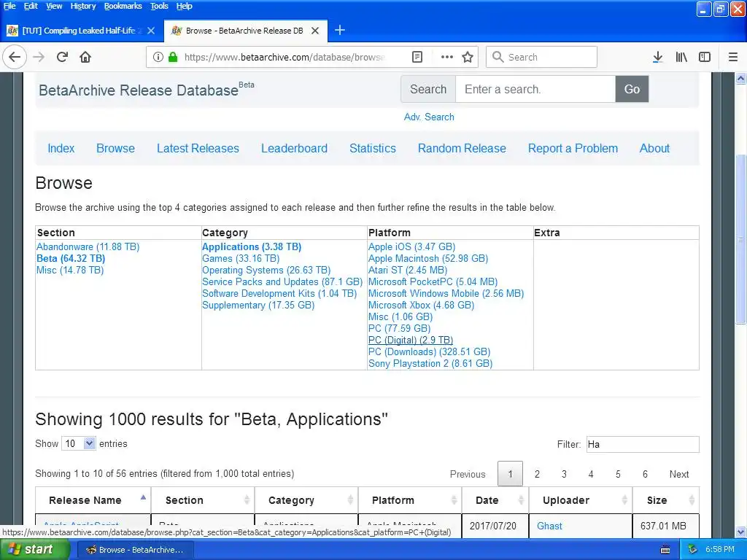Open the History menu
This screenshot has height=560, width=747.
[x=83, y=6]
